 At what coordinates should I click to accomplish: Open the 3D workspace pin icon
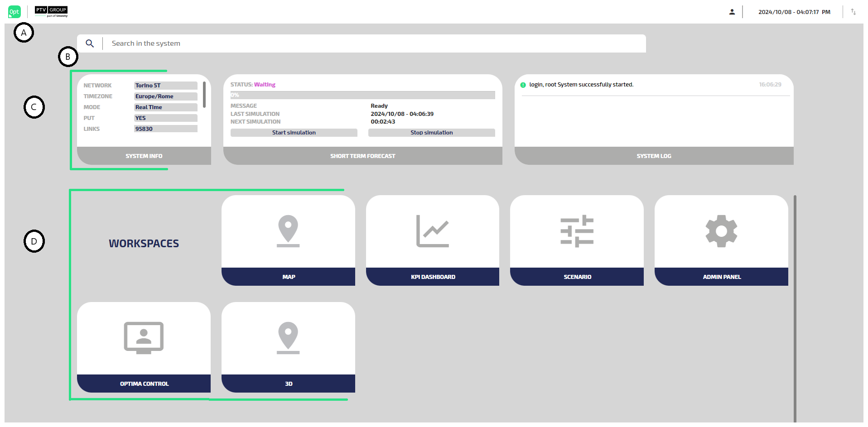pyautogui.click(x=288, y=338)
